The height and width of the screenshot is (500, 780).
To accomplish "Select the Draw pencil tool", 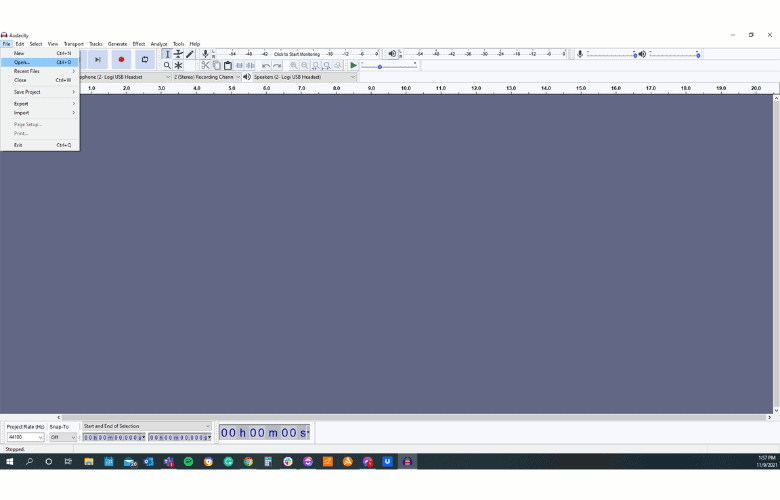I will coord(189,54).
